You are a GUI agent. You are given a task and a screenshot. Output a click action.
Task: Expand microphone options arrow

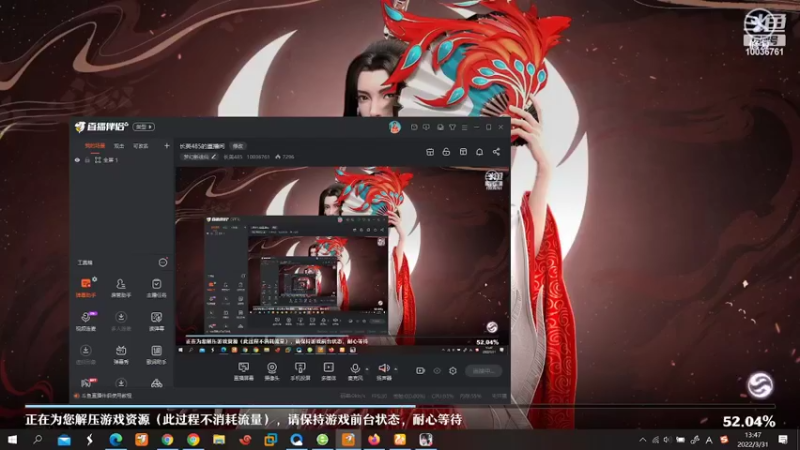point(367,368)
